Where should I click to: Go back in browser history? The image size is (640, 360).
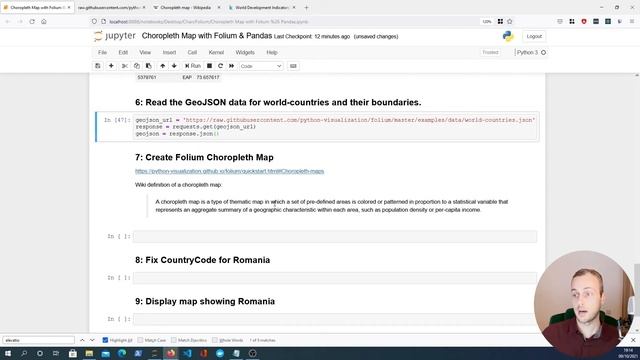click(x=7, y=21)
